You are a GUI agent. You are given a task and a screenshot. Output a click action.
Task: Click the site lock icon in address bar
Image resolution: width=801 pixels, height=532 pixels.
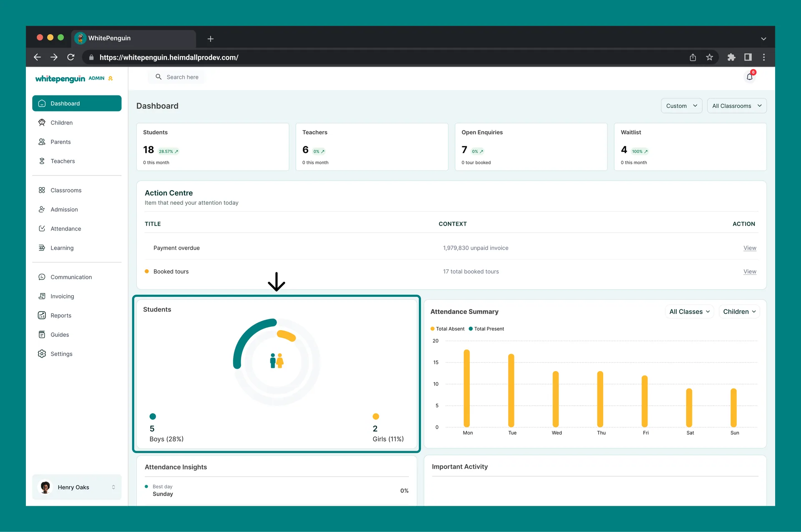click(91, 58)
